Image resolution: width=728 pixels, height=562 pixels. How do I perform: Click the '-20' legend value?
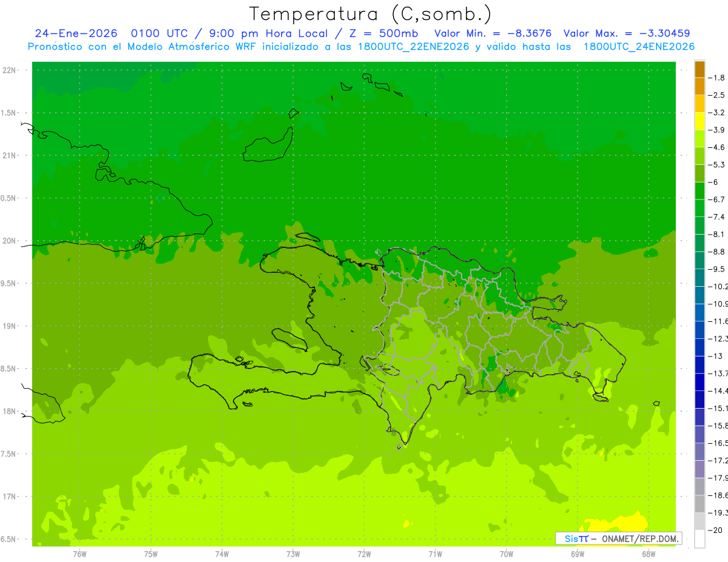point(715,530)
